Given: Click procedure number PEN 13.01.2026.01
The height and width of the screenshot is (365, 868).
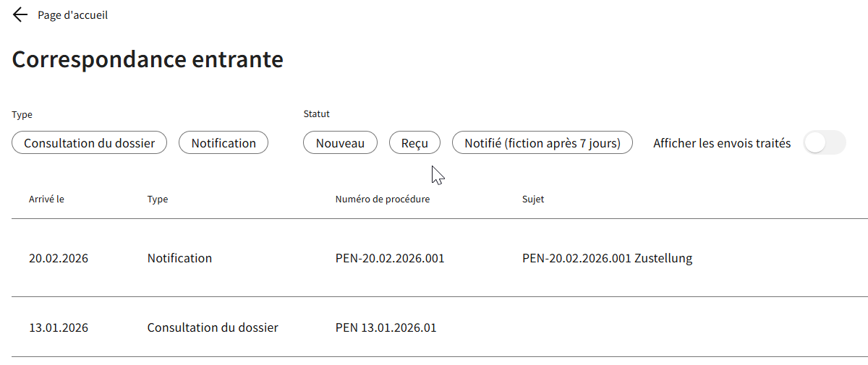Looking at the screenshot, I should [x=386, y=327].
